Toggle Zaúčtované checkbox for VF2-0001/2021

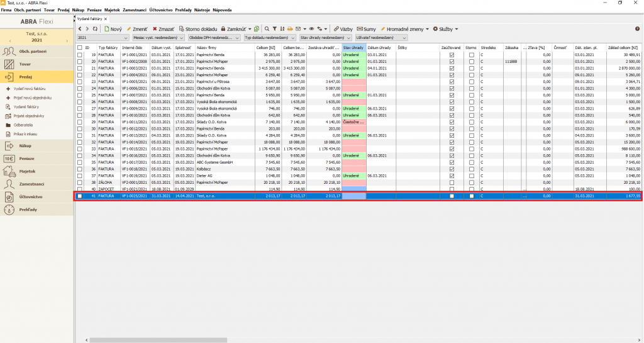(x=452, y=183)
